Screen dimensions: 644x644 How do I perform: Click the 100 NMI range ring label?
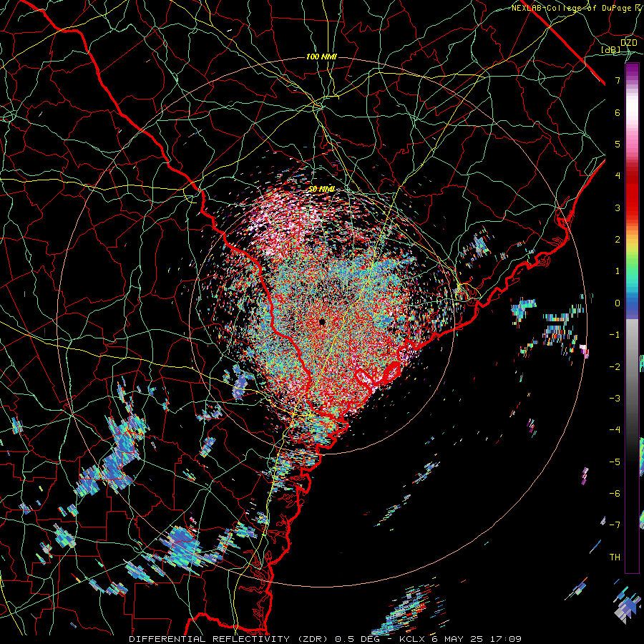click(x=321, y=57)
